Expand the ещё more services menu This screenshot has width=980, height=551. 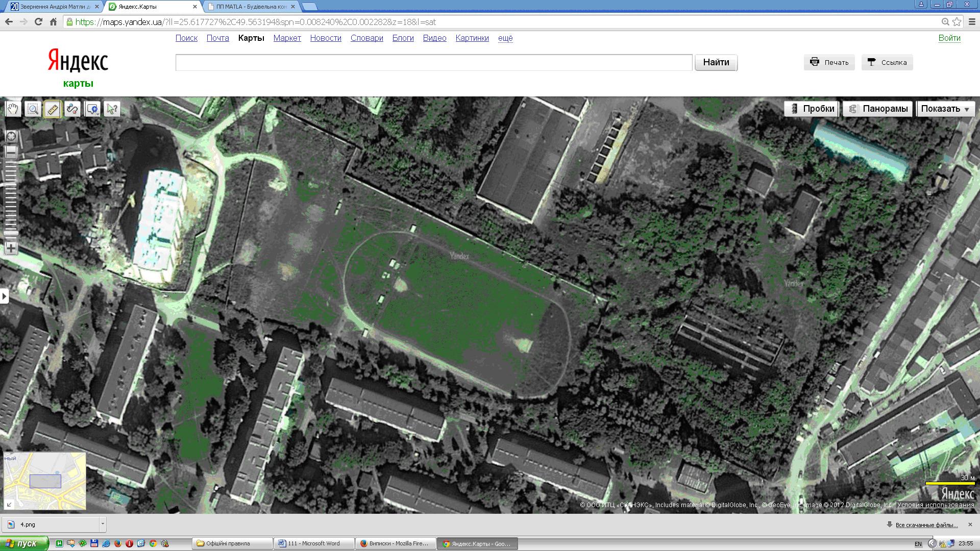pyautogui.click(x=505, y=38)
